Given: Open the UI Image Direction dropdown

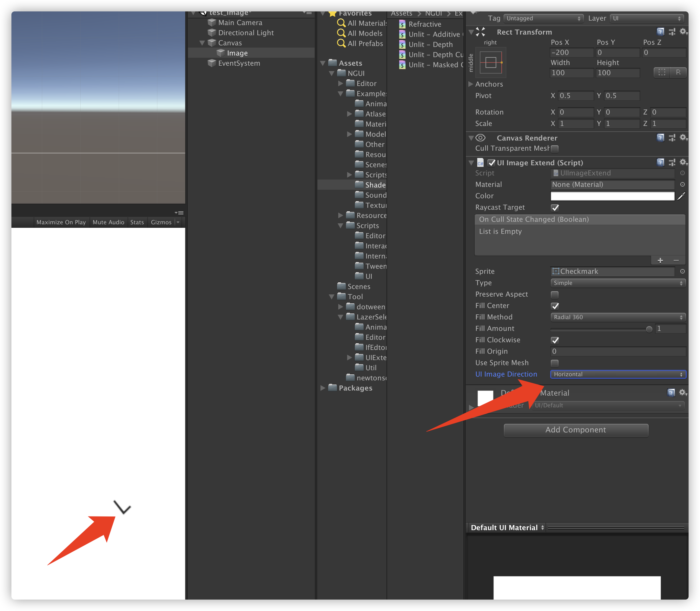Looking at the screenshot, I should click(x=618, y=374).
